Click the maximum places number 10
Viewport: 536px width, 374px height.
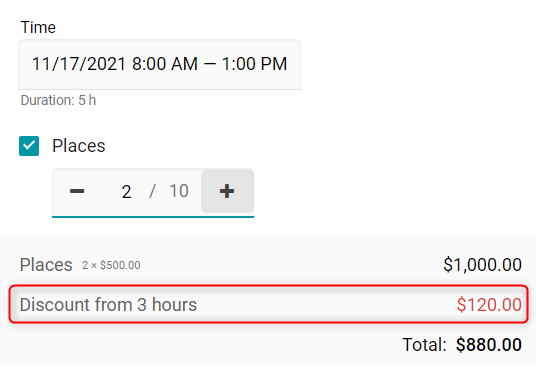[x=179, y=191]
